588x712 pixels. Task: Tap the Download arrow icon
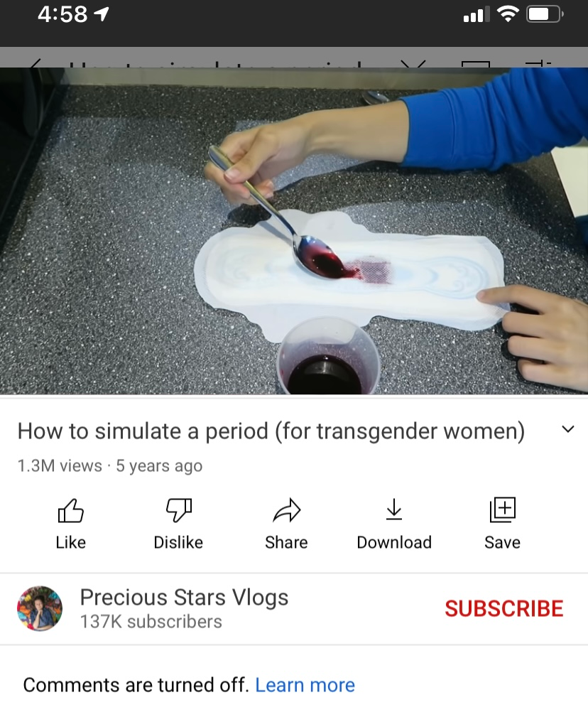394,509
